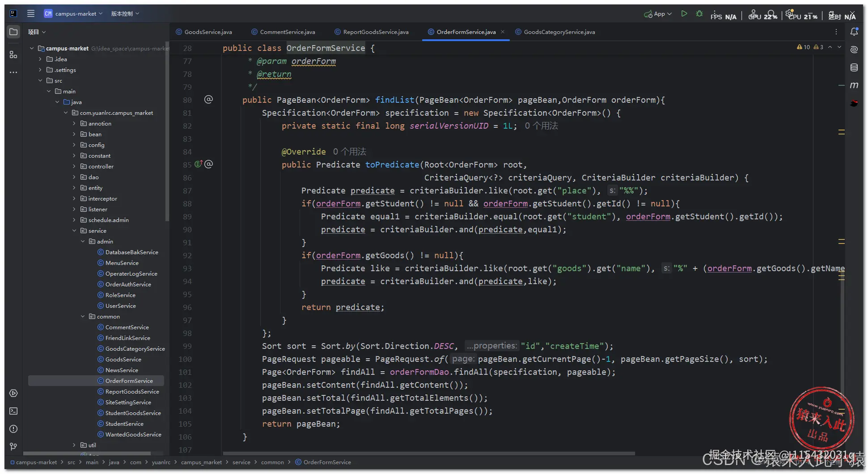This screenshot has width=868, height=474.
Task: Open the Structure tool window icon
Action: 13,55
